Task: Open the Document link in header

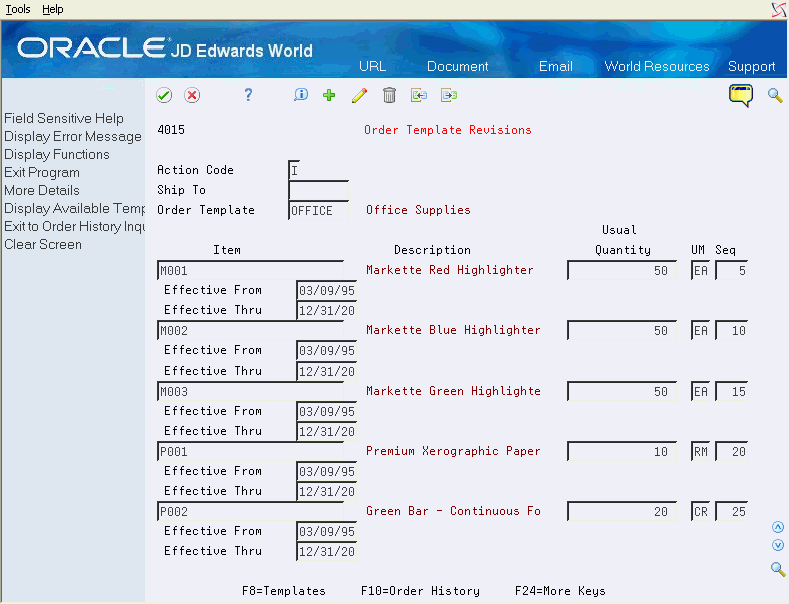Action: [457, 66]
